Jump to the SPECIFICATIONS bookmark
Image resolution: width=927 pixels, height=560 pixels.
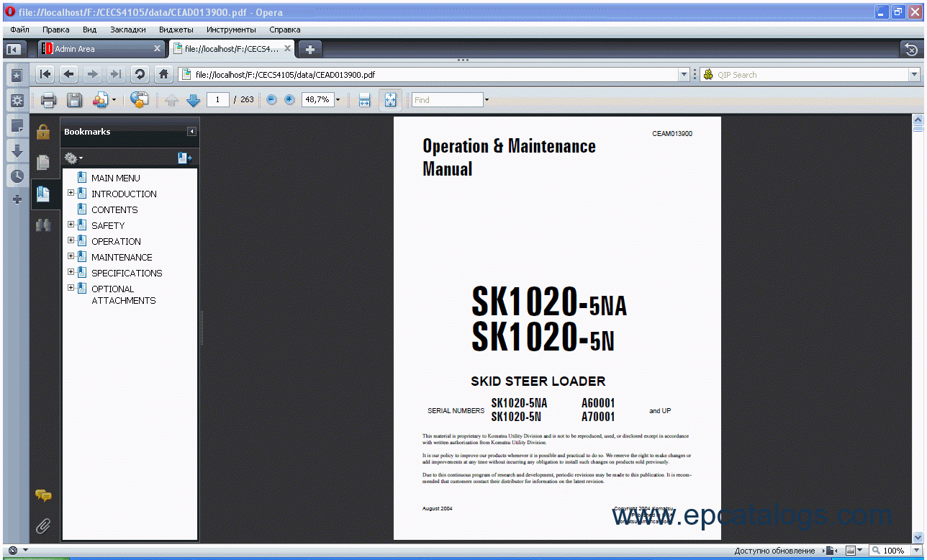(127, 273)
